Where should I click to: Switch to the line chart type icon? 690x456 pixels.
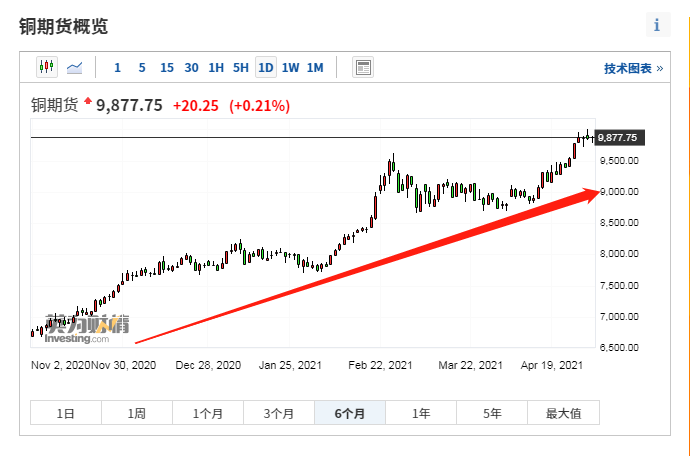pyautogui.click(x=75, y=67)
